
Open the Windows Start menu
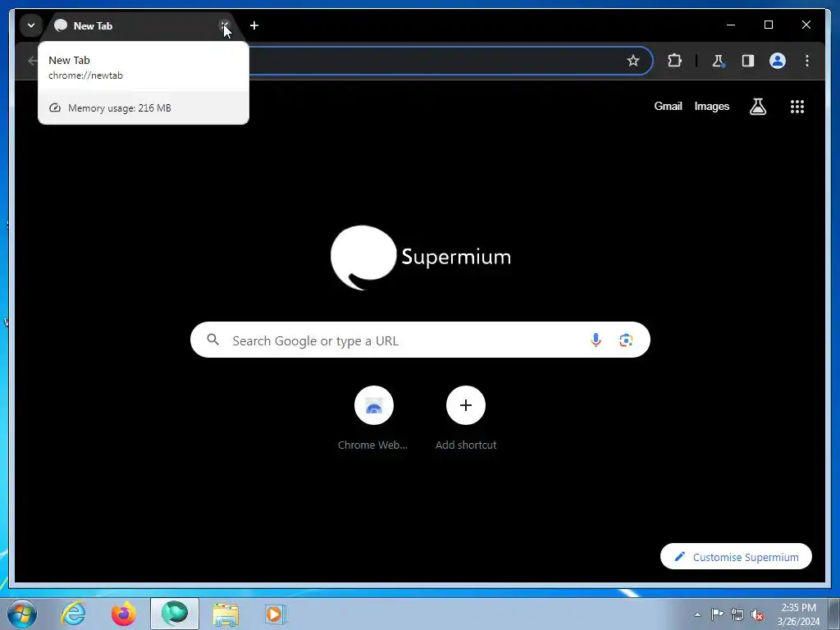point(22,614)
